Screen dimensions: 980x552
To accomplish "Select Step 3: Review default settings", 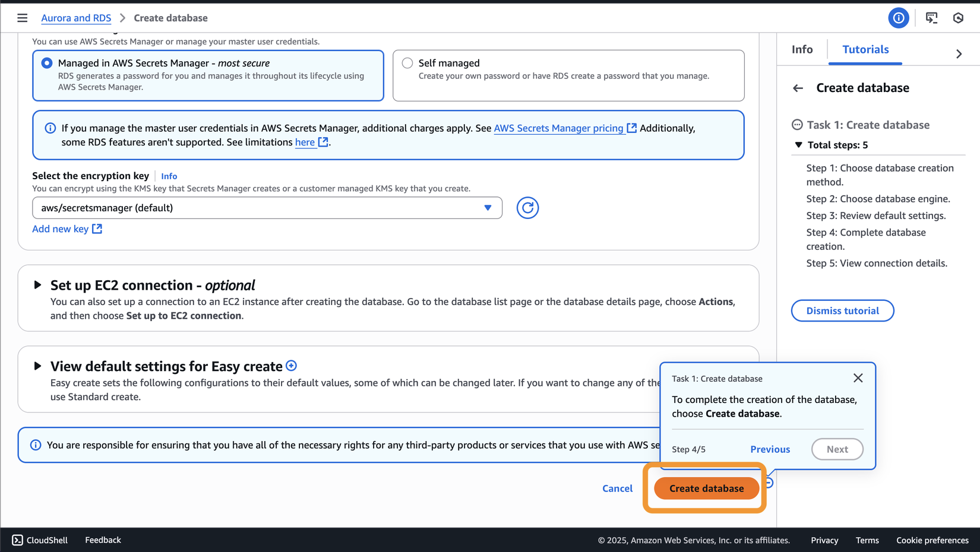I will tap(875, 215).
